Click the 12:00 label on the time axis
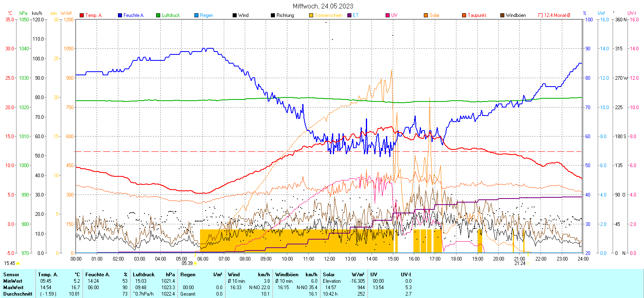Image resolution: width=644 pixels, height=298 pixels. click(x=329, y=259)
